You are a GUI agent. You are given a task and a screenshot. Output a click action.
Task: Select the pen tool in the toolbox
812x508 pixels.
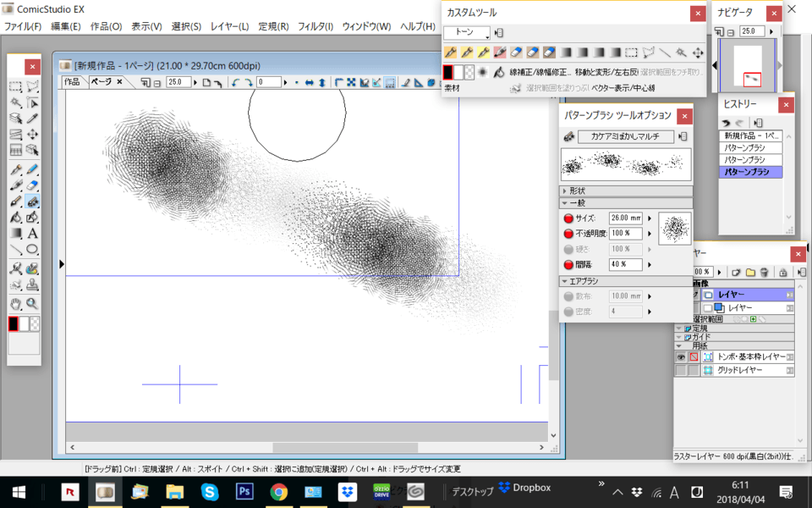point(15,169)
